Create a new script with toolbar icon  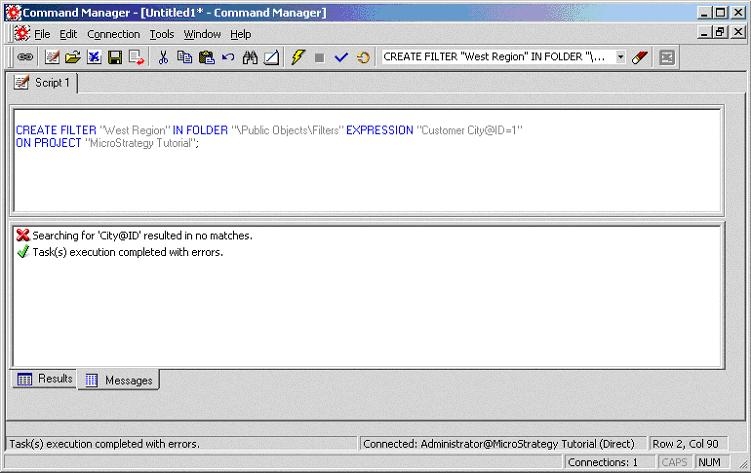pos(52,57)
